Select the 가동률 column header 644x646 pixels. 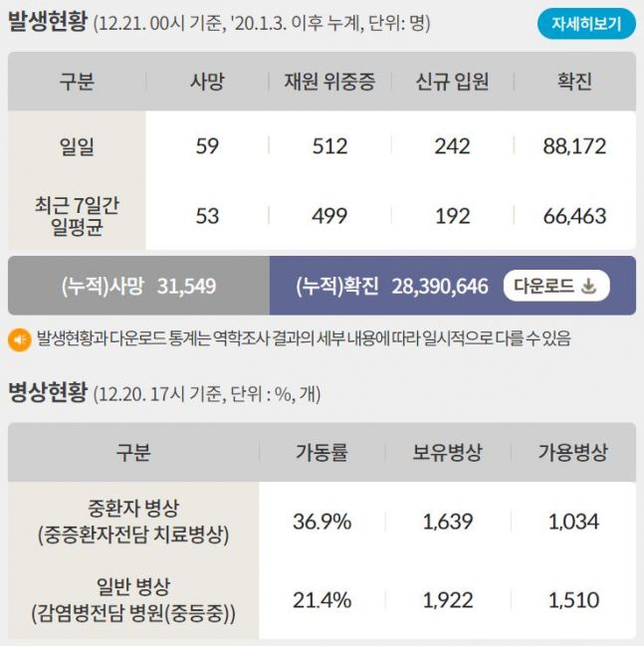(x=322, y=453)
